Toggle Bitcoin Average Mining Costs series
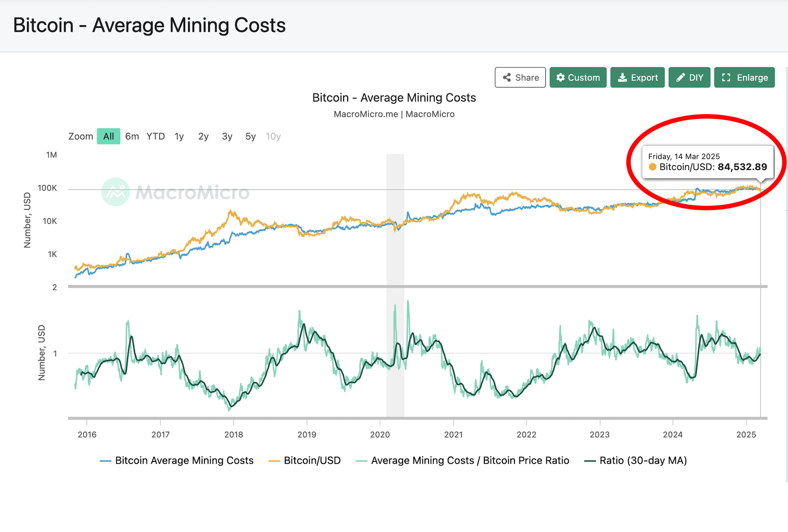This screenshot has height=532, width=788. [177, 461]
